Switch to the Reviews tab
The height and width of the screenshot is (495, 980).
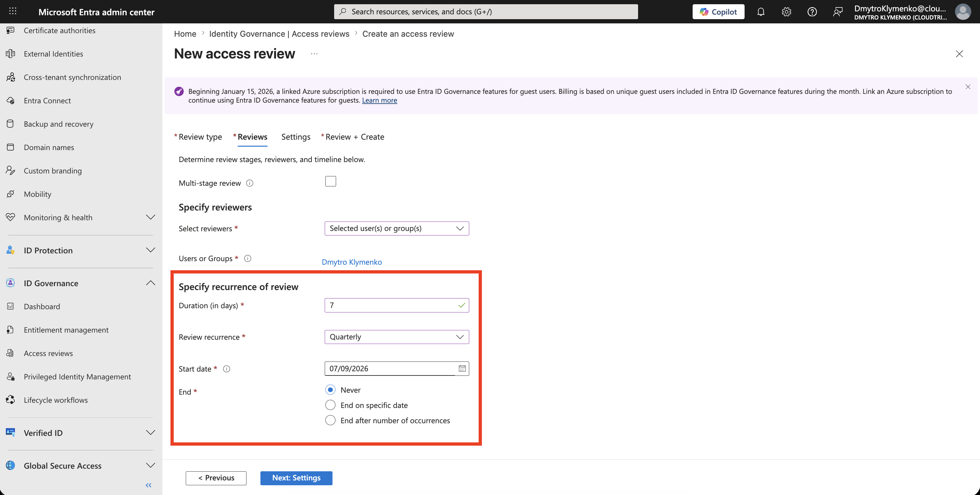[x=252, y=137]
